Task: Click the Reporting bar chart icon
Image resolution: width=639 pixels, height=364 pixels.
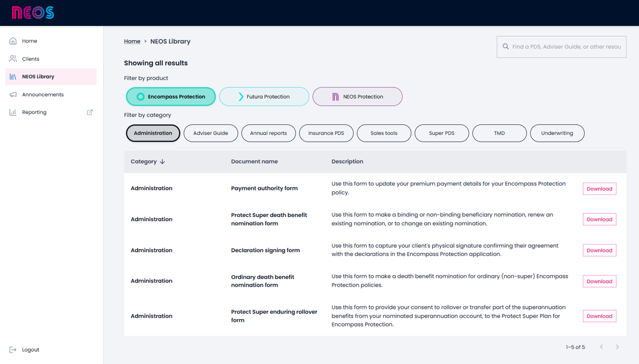Action: click(13, 112)
